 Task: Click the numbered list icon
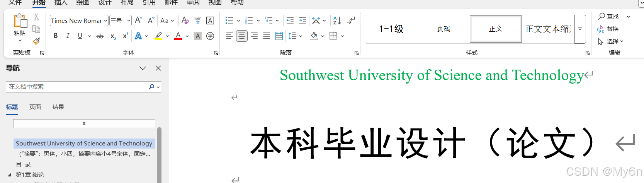249,20
